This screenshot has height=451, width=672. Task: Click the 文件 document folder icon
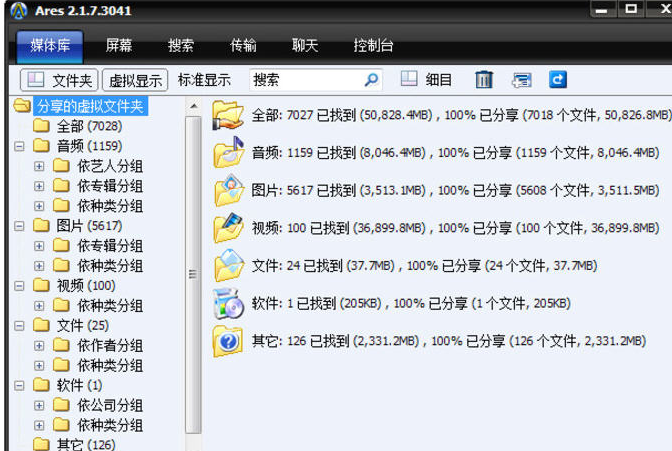tap(228, 265)
